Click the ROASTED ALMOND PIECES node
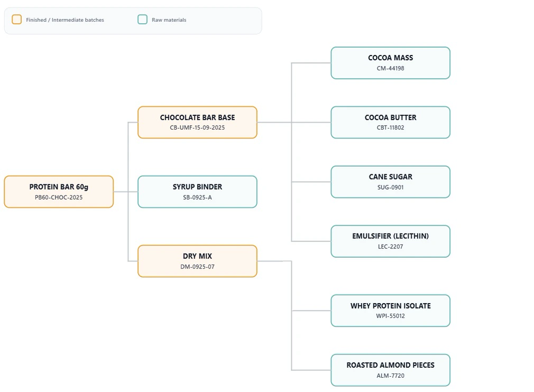 [x=390, y=370]
